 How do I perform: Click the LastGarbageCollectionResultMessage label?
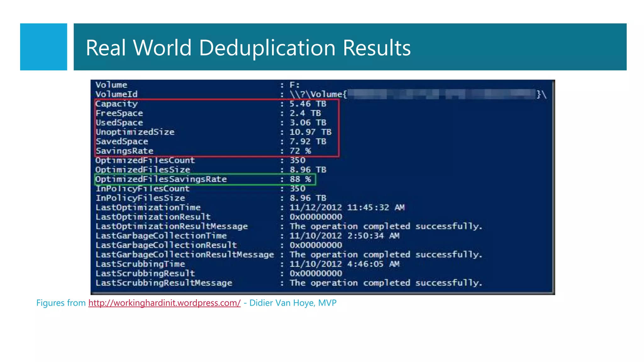click(x=185, y=255)
